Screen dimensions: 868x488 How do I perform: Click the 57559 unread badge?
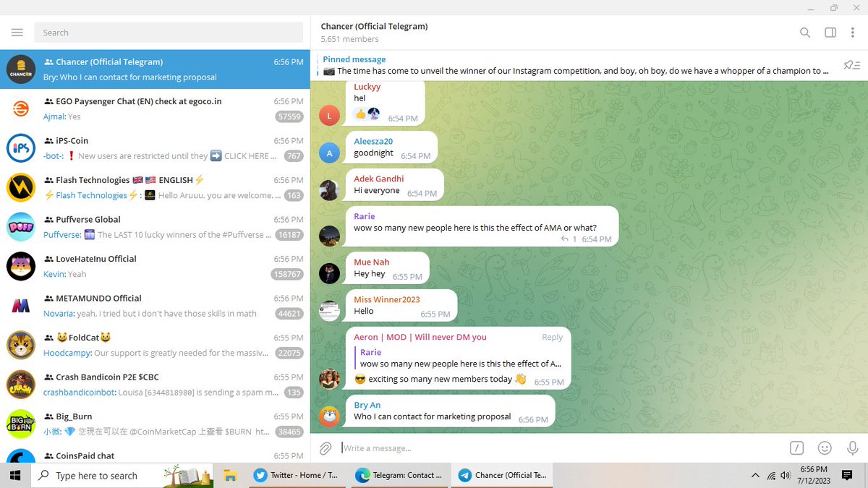[289, 116]
